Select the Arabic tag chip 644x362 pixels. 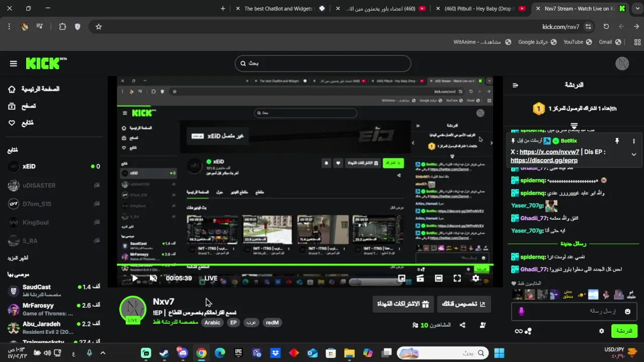click(212, 323)
